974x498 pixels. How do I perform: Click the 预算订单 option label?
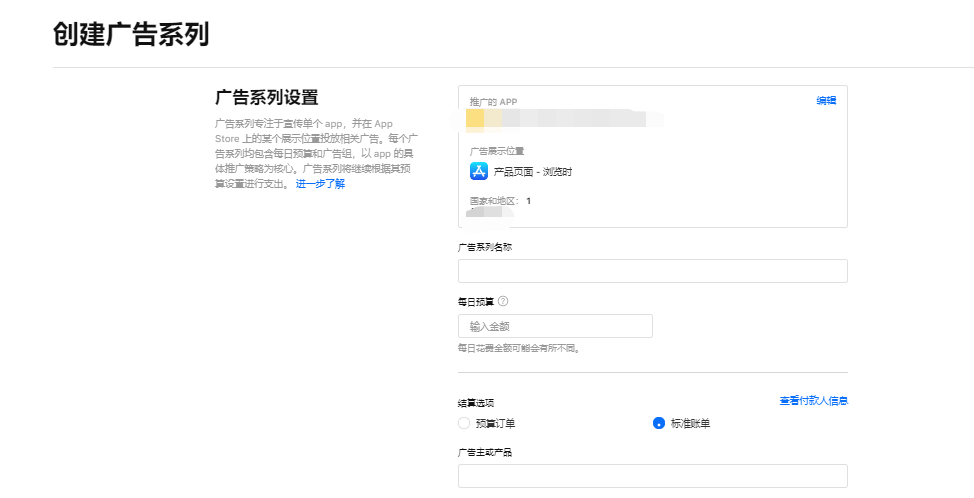pyautogui.click(x=495, y=424)
